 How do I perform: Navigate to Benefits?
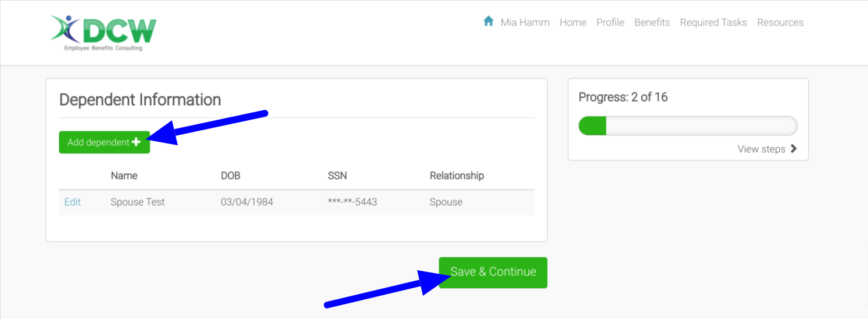652,23
